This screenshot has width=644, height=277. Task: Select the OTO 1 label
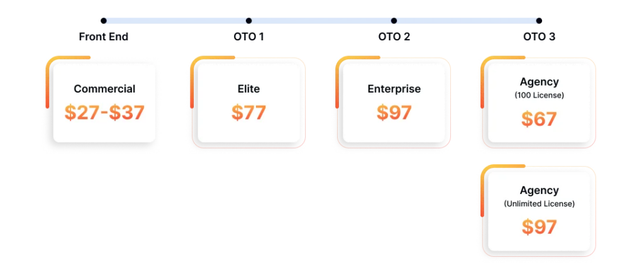248,37
